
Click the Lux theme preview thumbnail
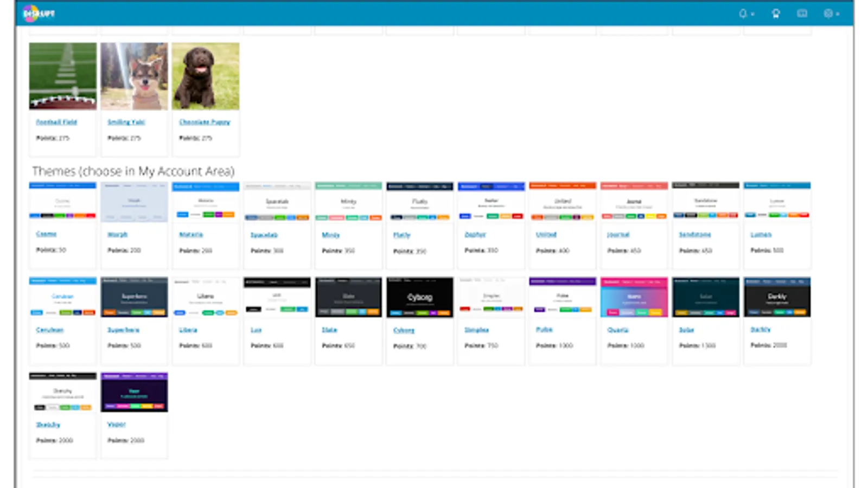277,297
